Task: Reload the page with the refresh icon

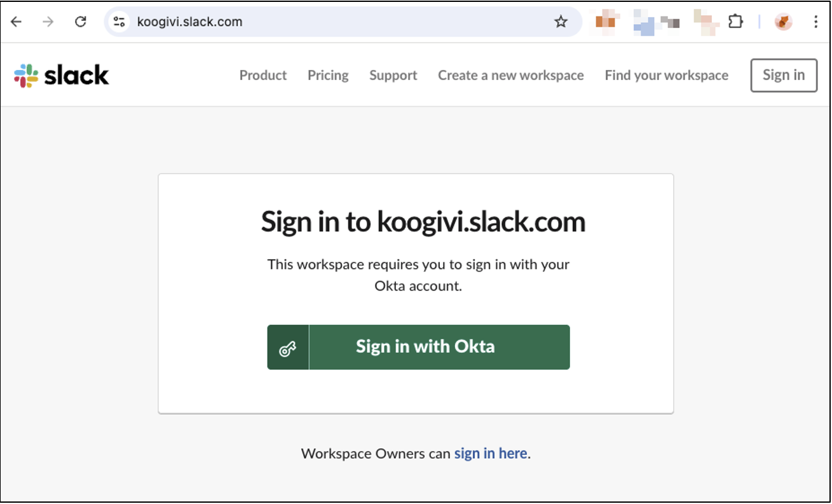Action: 80,21
